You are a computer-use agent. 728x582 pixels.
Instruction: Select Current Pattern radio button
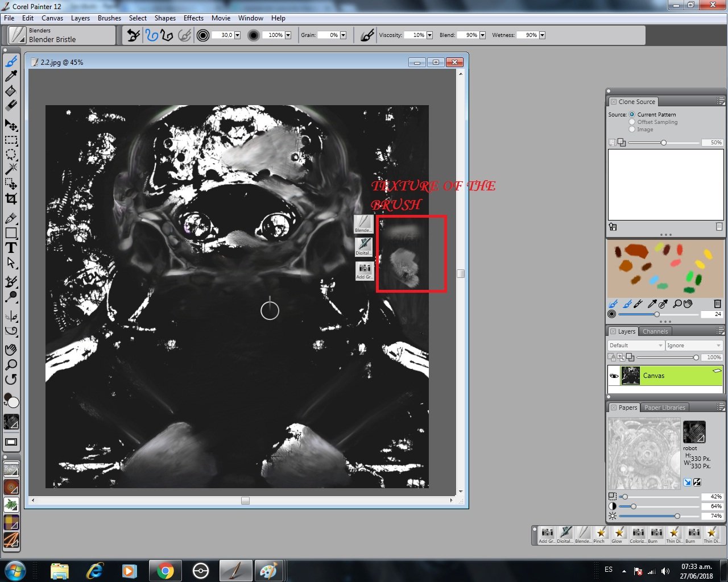[x=632, y=114]
